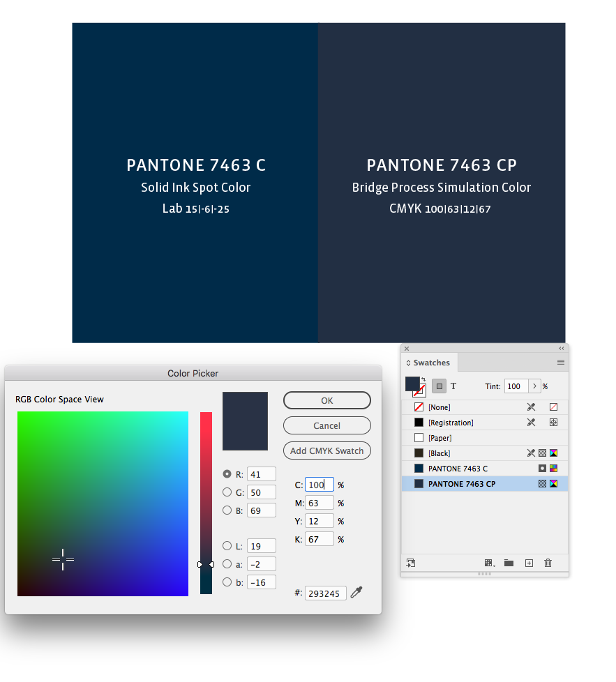The height and width of the screenshot is (682, 616).
Task: Click inside the hex value field
Action: 324,593
